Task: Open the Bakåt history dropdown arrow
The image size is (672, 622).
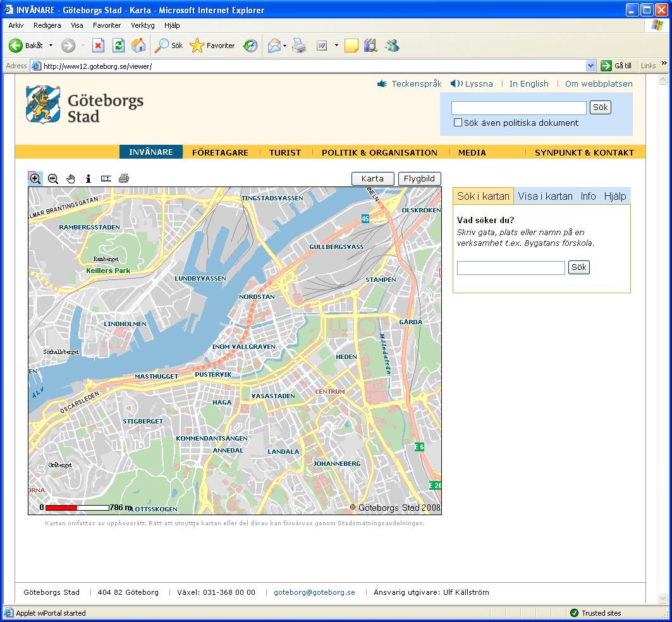Action: 51,46
